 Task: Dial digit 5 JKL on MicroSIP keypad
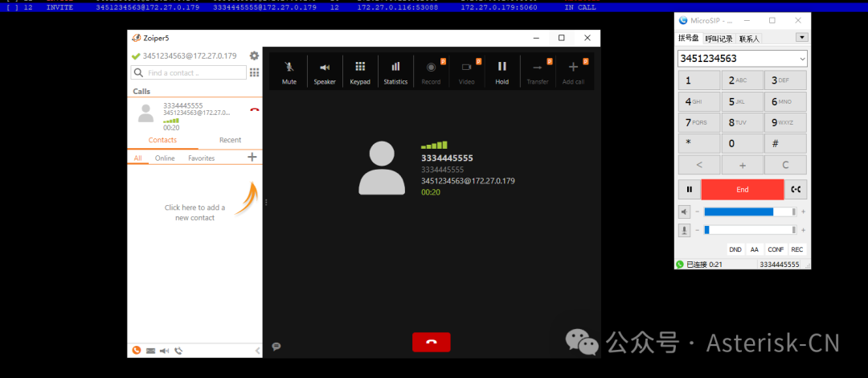743,101
